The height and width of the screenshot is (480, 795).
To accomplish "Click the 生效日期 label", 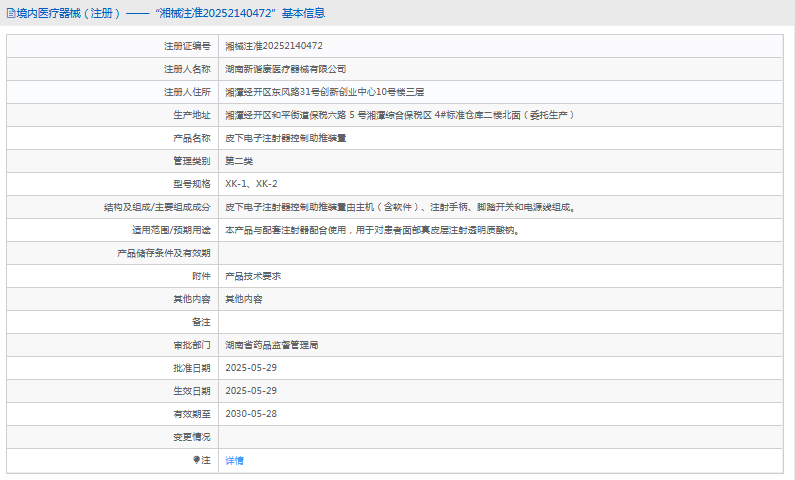I will pos(192,391).
